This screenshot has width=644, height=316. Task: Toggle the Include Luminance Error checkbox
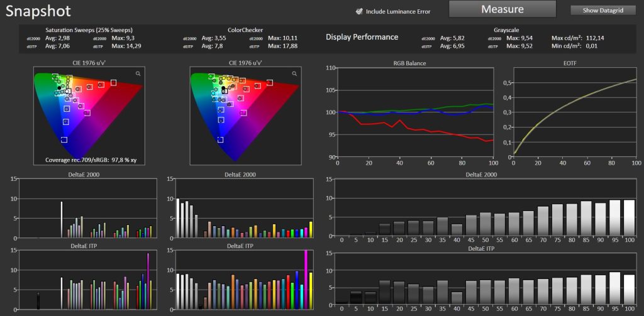pos(359,11)
